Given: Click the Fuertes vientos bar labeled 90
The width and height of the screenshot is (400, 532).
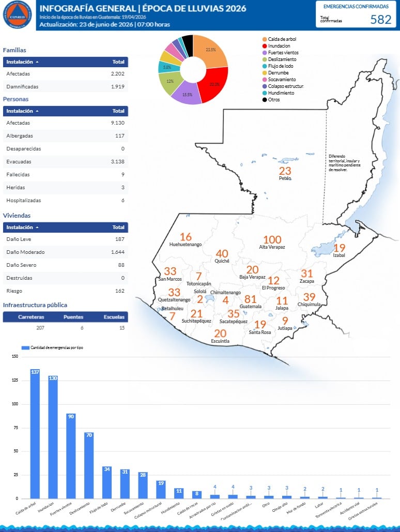Looking at the screenshot, I should [x=71, y=456].
